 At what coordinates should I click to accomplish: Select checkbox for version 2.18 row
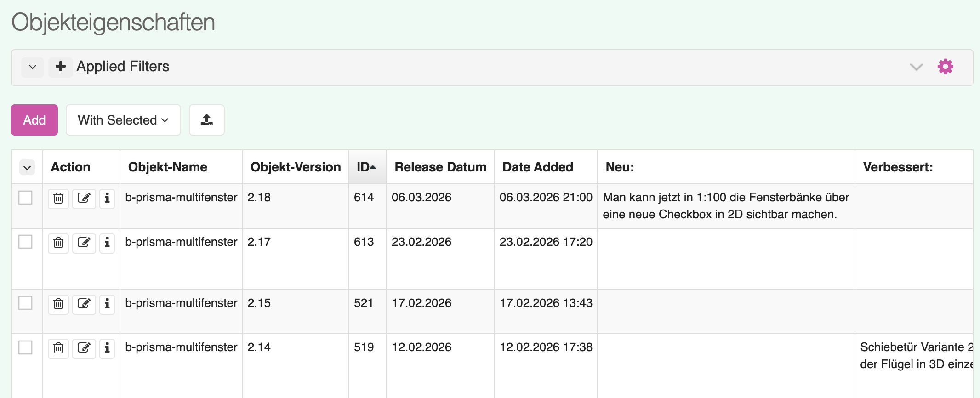(x=25, y=198)
